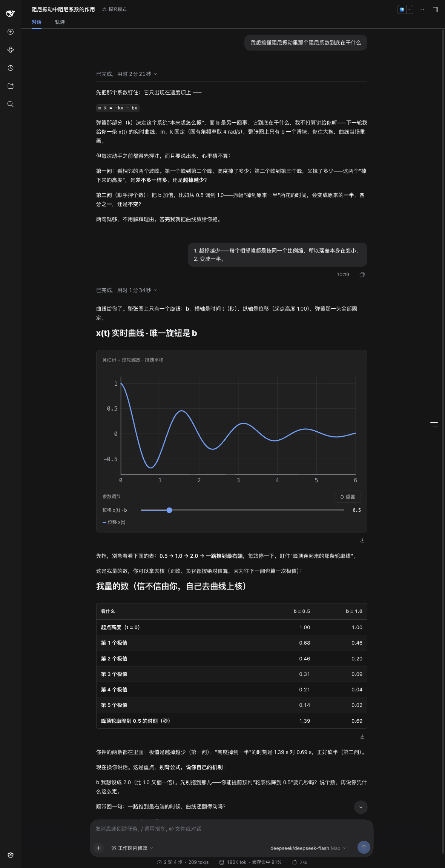Image resolution: width=445 pixels, height=868 pixels.
Task: Open search from the sidebar
Action: click(11, 104)
